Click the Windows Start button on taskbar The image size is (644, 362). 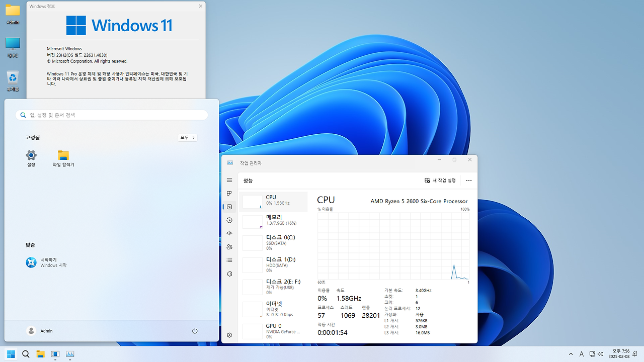point(11,354)
